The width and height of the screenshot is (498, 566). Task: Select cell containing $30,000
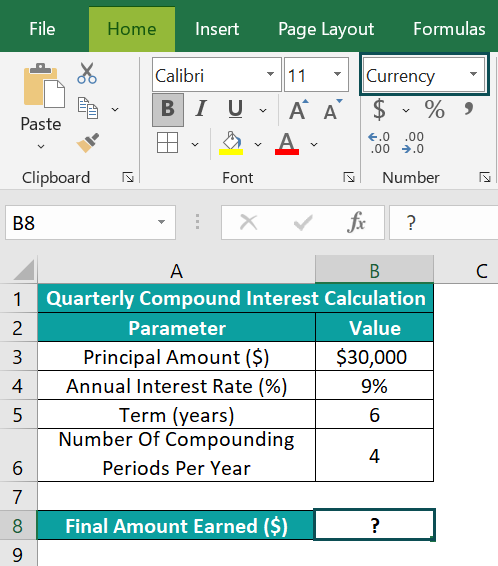tap(375, 356)
